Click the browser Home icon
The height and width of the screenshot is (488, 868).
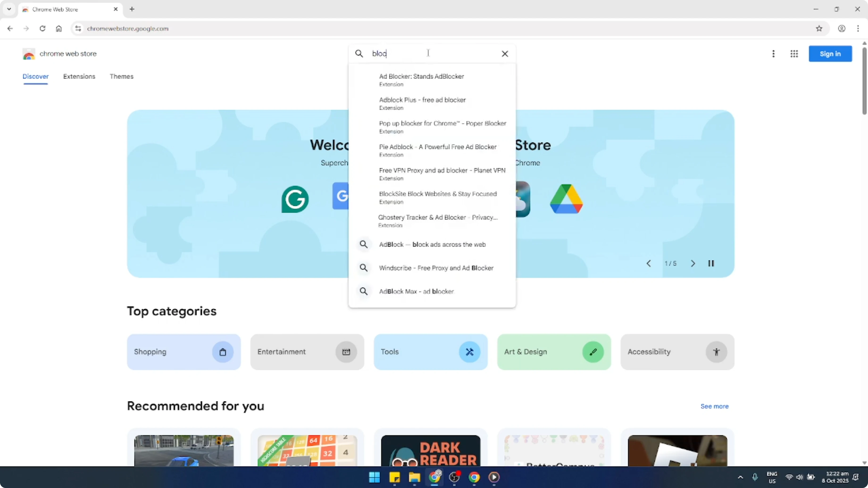(59, 29)
